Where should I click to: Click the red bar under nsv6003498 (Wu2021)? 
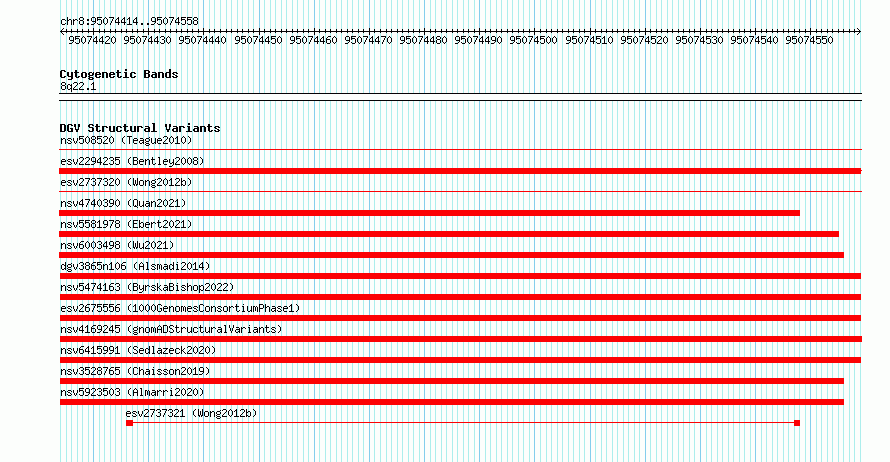point(452,255)
